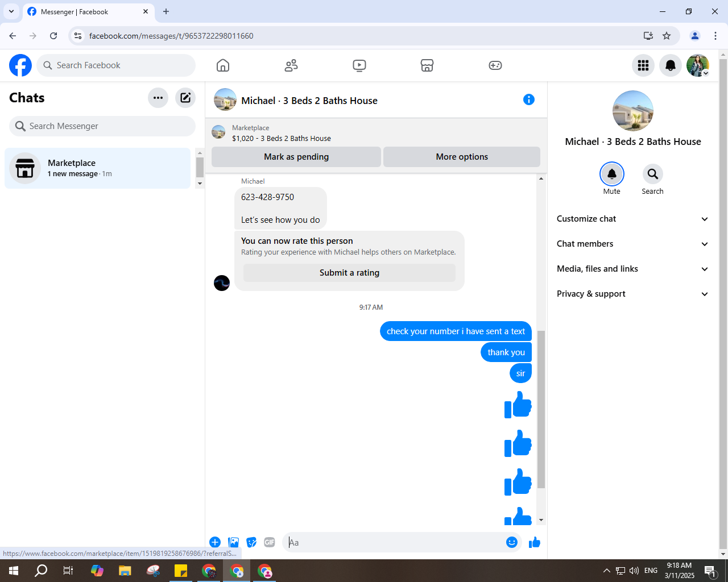Expand Chat members section
Screen dimensions: 728x582
(x=633, y=244)
